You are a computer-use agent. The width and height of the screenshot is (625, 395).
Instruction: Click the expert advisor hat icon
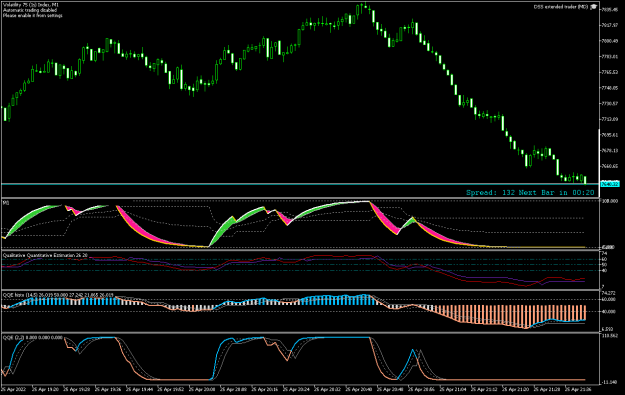(594, 7)
